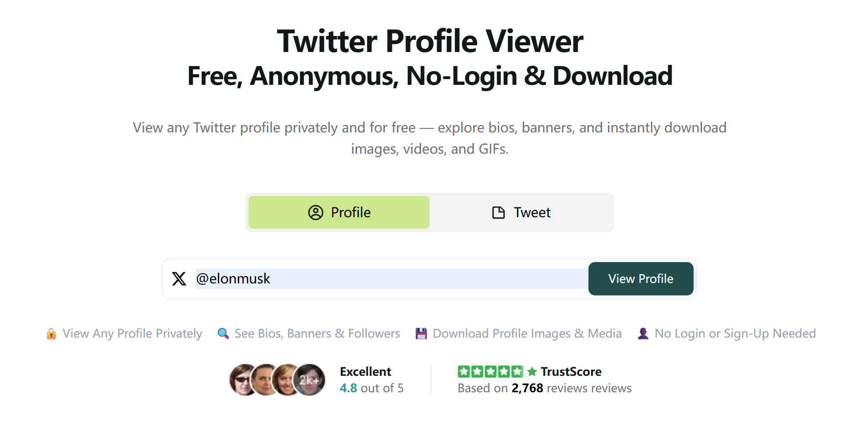Image resolution: width=868 pixels, height=422 pixels.
Task: Click the View Profile button
Action: tap(641, 279)
